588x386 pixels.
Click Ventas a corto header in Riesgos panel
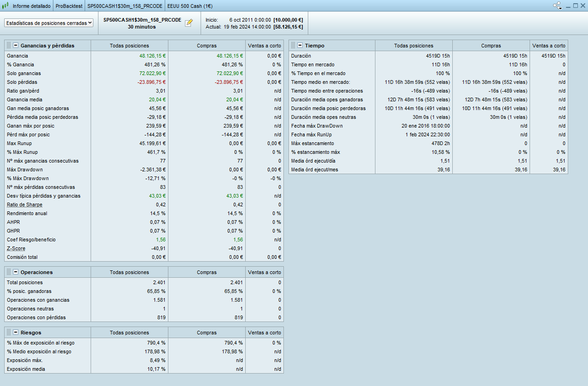[265, 333]
